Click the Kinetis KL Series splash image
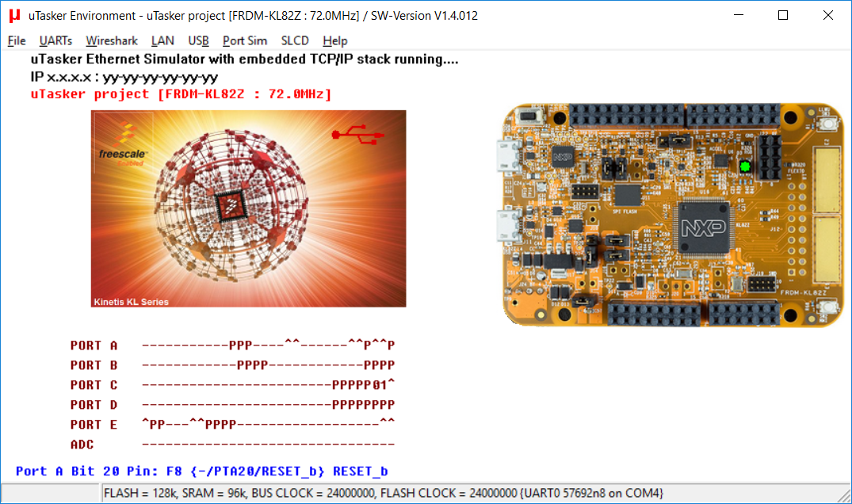Screen dimensions: 852x504 [x=248, y=208]
